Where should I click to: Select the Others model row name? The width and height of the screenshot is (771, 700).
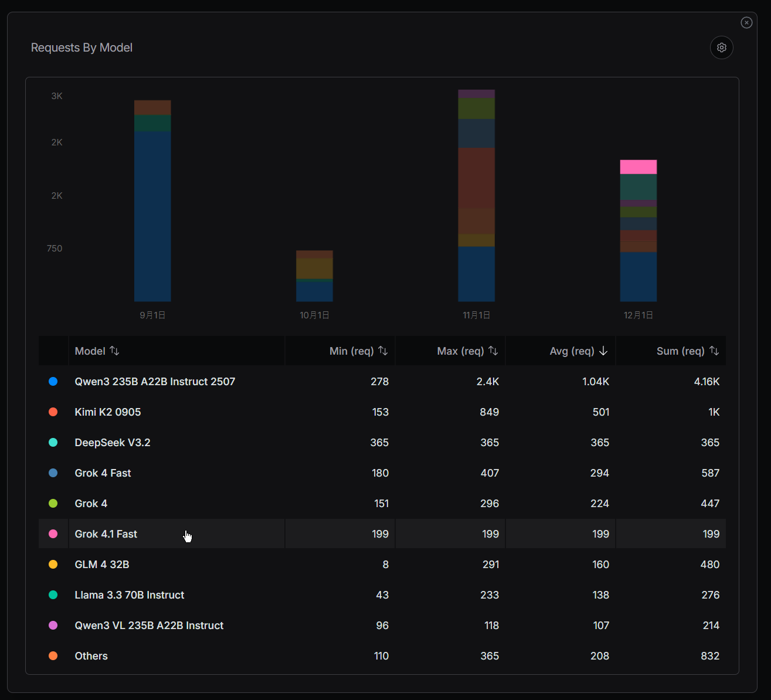(x=91, y=655)
